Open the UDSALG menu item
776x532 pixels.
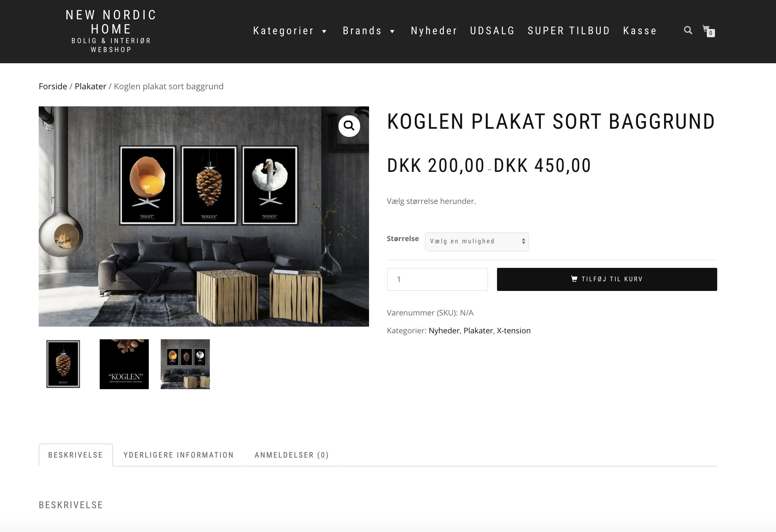coord(492,31)
